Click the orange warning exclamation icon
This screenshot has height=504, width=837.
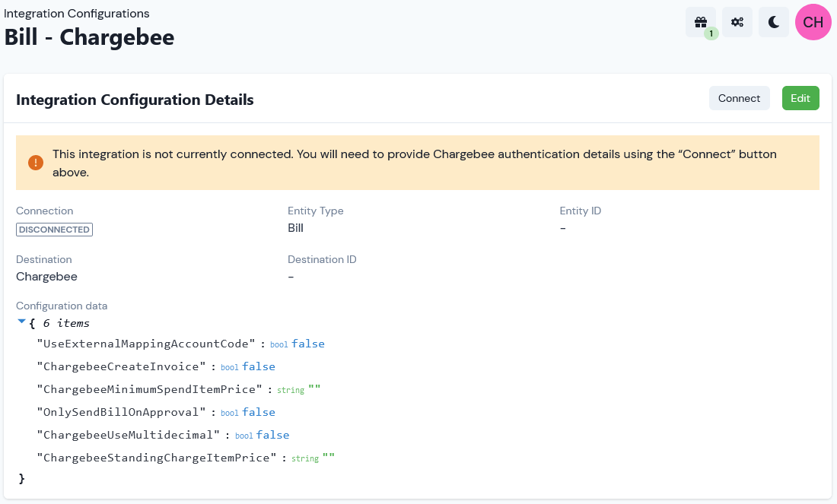click(x=36, y=163)
